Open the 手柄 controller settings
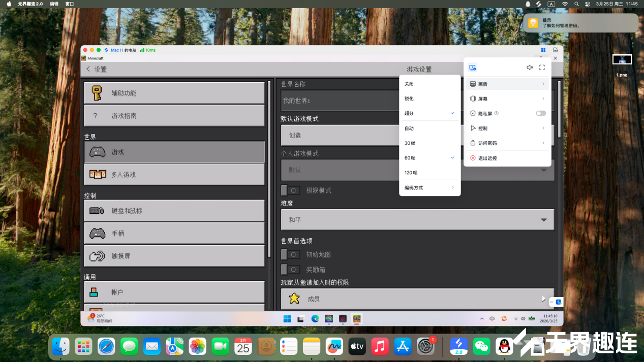Image resolution: width=644 pixels, height=362 pixels. pos(174,234)
